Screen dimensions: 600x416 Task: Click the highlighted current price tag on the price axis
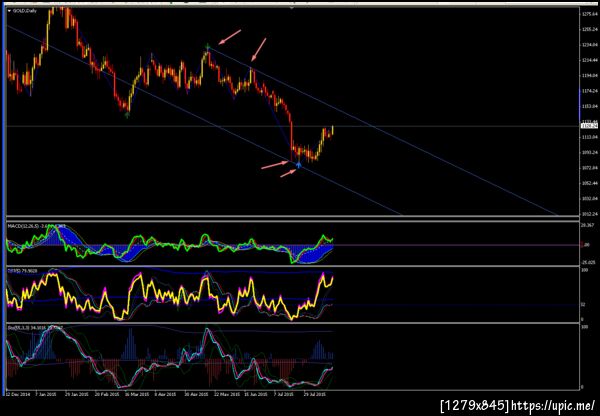click(590, 126)
